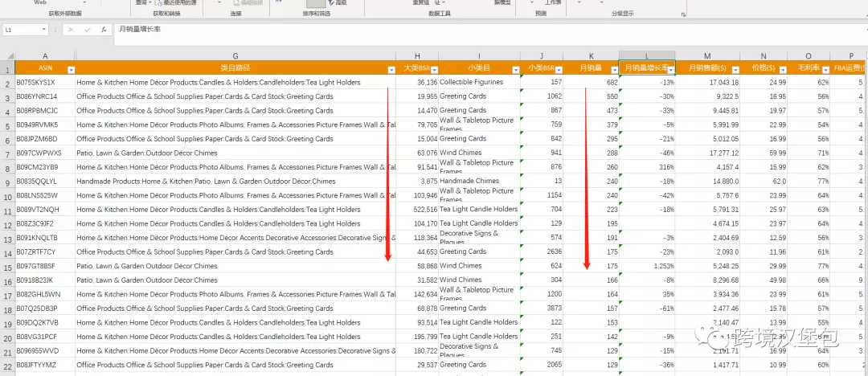Open the Name Box dropdown arrow
The image size is (868, 376).
(x=43, y=30)
